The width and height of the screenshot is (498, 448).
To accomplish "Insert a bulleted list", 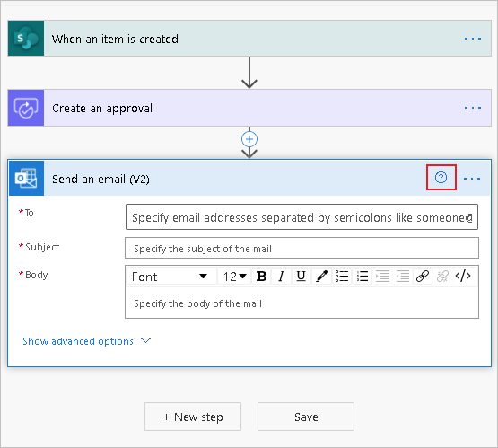I will 342,277.
